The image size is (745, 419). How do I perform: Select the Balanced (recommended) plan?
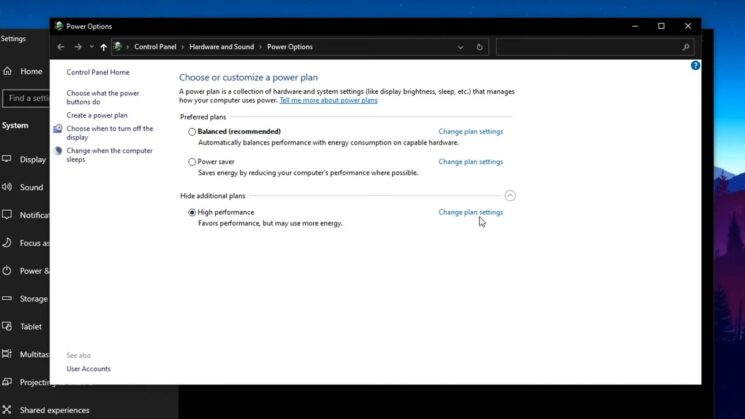tap(192, 132)
